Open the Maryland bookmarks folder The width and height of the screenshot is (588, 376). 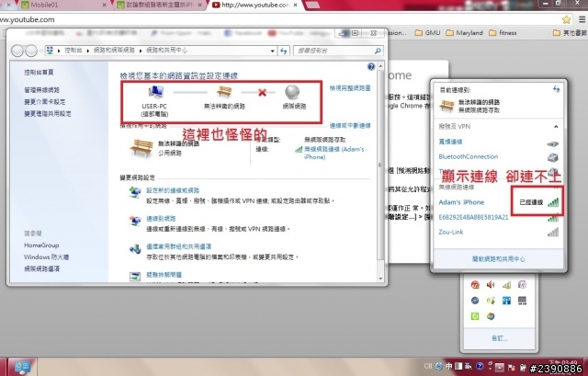click(x=464, y=33)
